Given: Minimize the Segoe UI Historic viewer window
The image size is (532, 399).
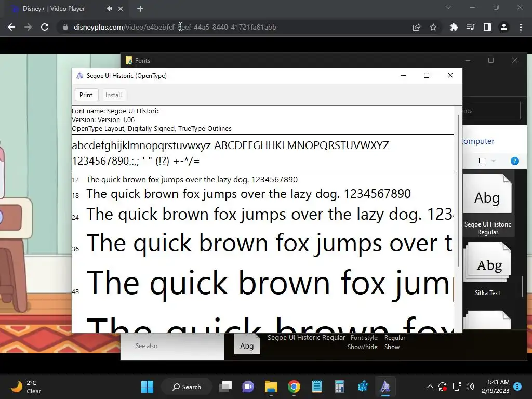Looking at the screenshot, I should coord(403,76).
